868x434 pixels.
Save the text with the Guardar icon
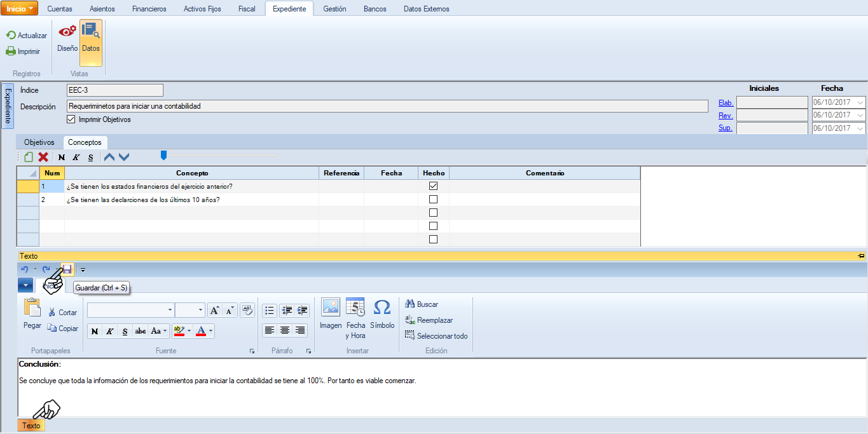click(67, 269)
